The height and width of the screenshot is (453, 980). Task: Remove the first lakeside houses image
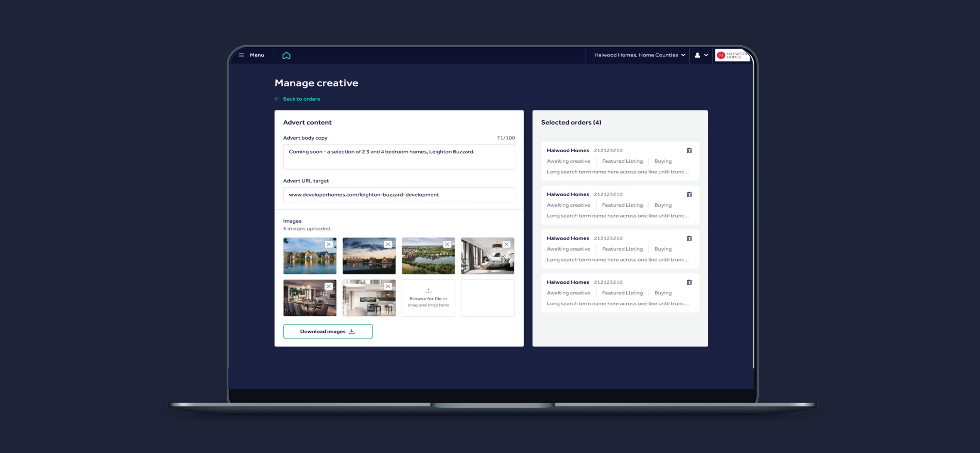329,244
